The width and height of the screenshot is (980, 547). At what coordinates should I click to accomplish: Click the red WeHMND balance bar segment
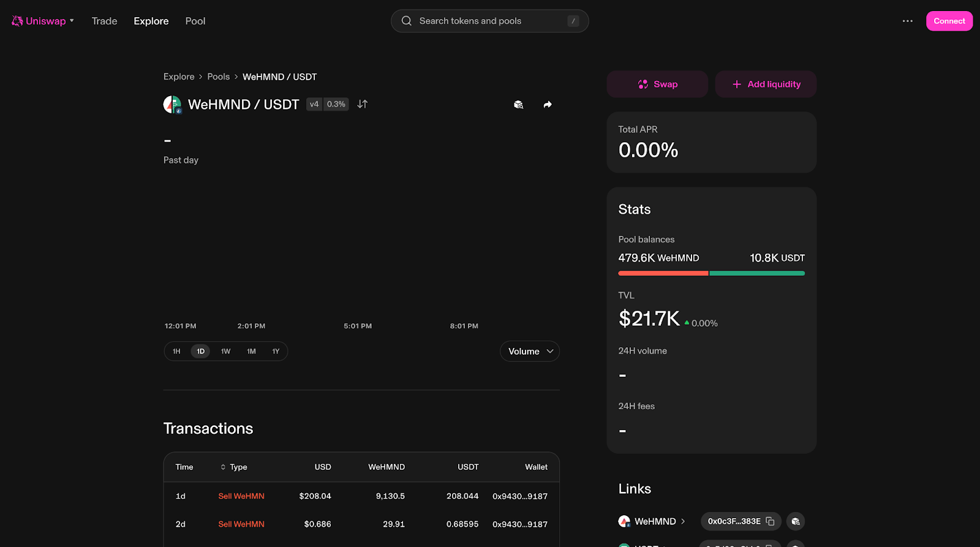663,273
